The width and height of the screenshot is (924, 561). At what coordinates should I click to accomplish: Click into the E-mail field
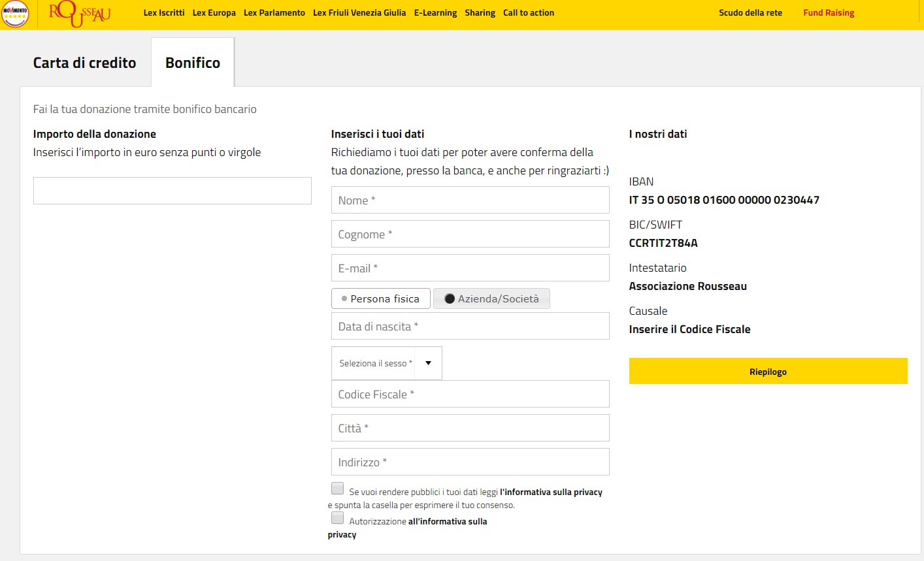pos(470,268)
